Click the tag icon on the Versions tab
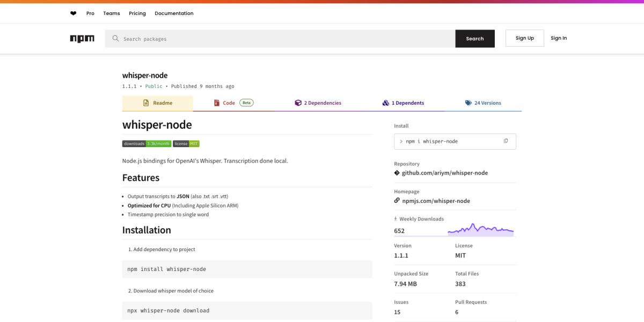Image resolution: width=644 pixels, height=322 pixels. tap(467, 103)
